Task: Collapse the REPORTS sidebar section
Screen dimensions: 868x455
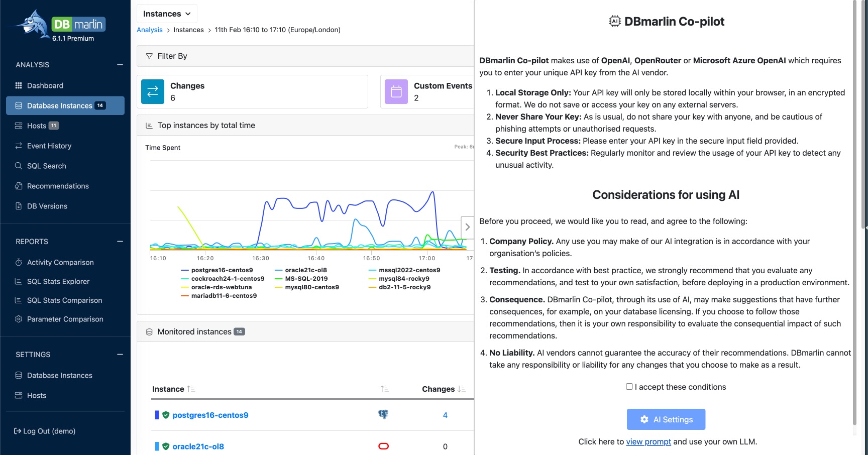Action: [120, 242]
